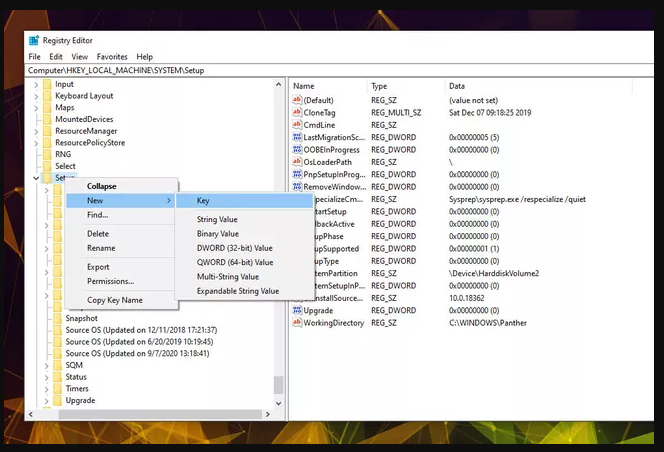Open the Help menu
The width and height of the screenshot is (664, 452).
(144, 57)
